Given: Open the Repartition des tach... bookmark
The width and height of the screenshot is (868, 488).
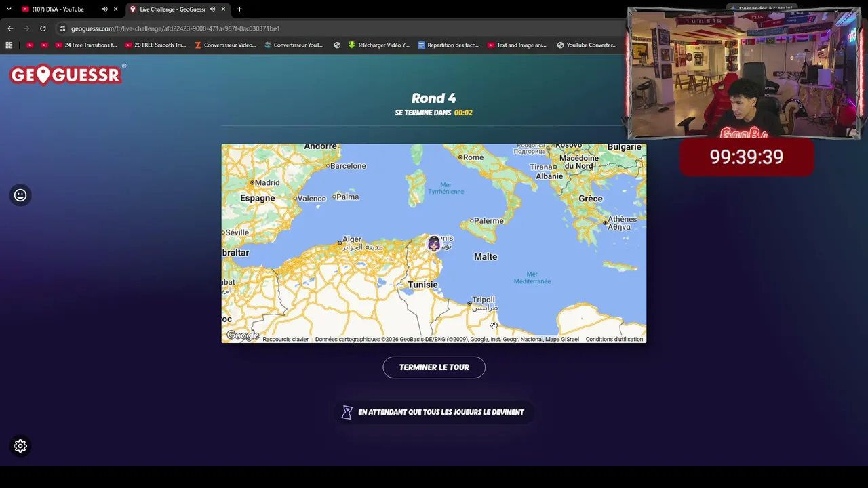Looking at the screenshot, I should 448,45.
